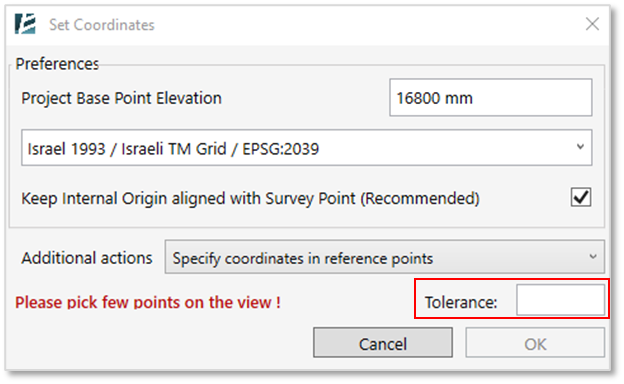This screenshot has height=384, width=624.
Task: Click the application logo in the title bar
Action: click(25, 24)
